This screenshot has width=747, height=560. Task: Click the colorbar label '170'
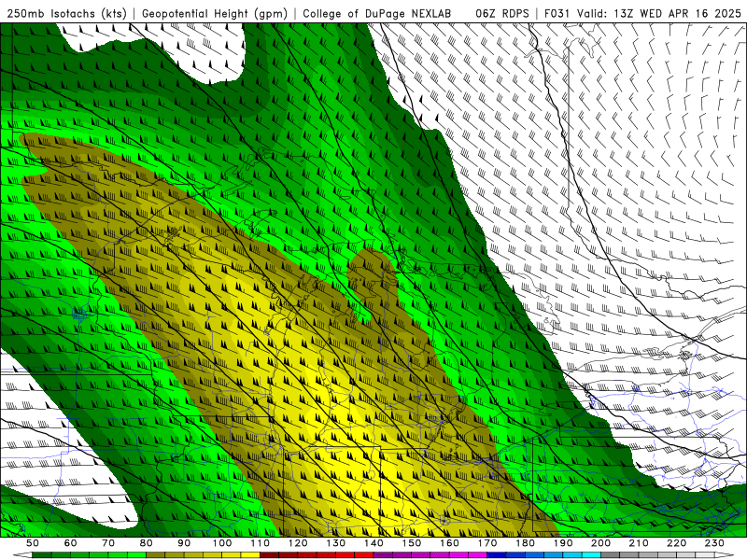pos(487,543)
